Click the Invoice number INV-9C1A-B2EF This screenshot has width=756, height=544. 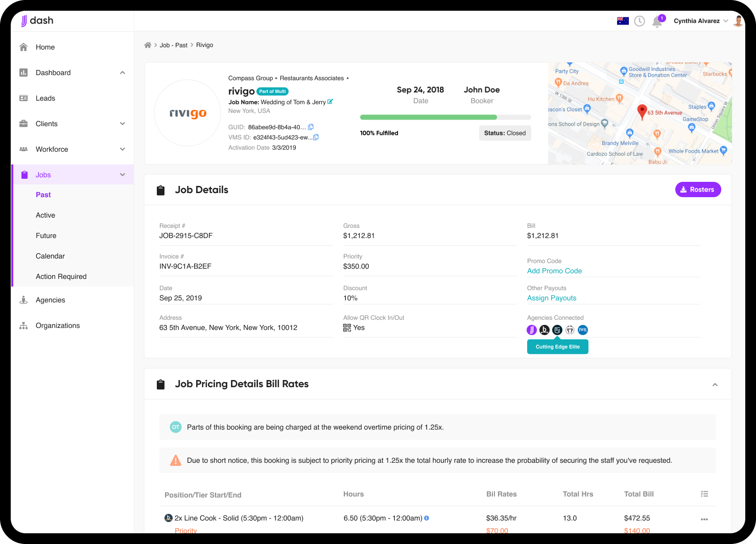185,266
